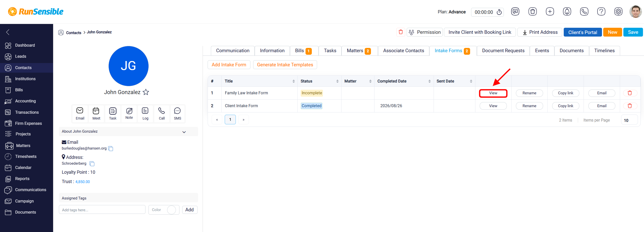Add a Note for the contact
This screenshot has height=232, width=644.
[129, 113]
